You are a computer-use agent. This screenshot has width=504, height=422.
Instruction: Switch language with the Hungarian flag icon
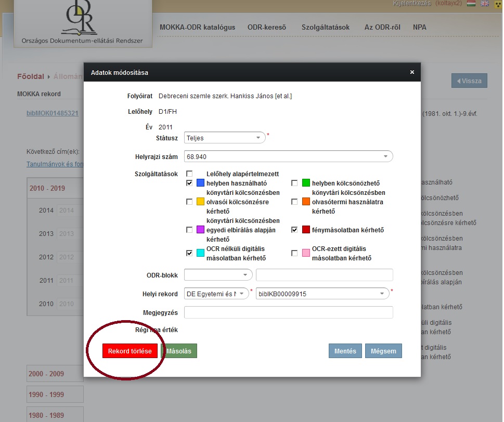tap(472, 4)
